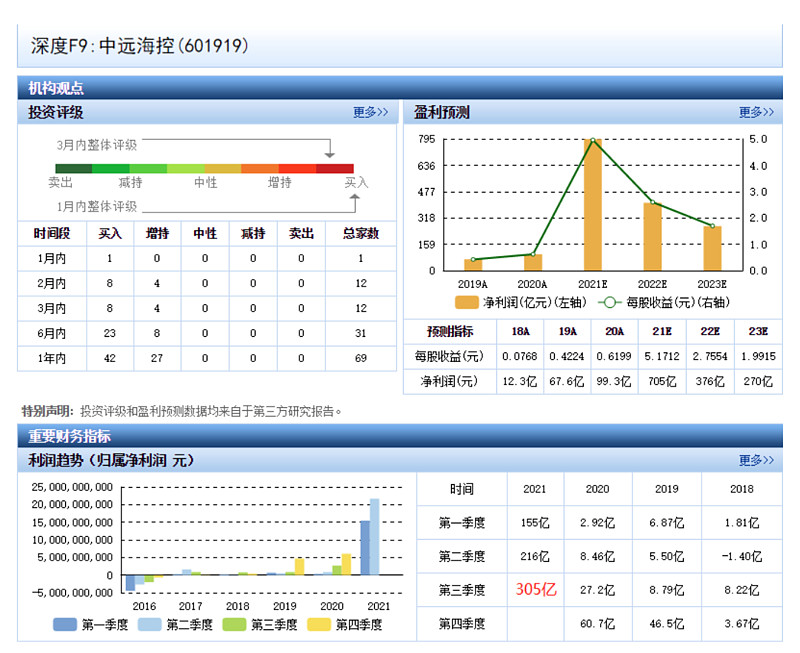
Task: Click the 1年内 row in the rating table
Action: tap(50, 357)
